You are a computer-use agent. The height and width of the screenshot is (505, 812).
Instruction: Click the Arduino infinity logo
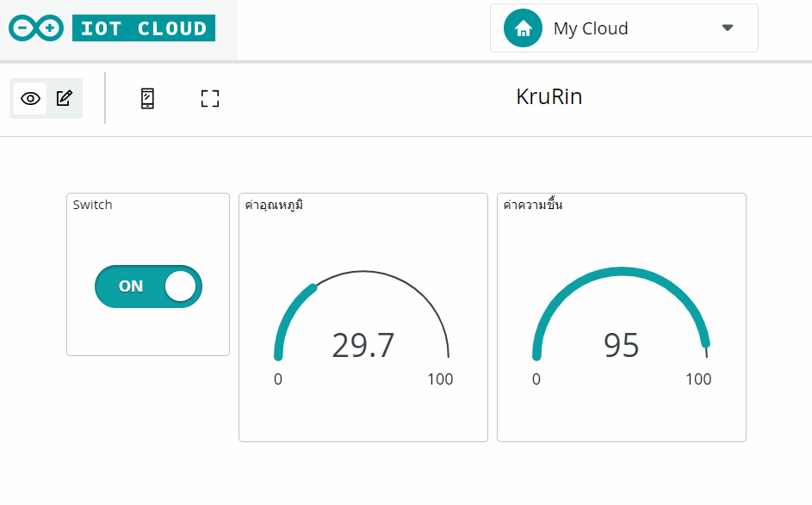tap(34, 27)
